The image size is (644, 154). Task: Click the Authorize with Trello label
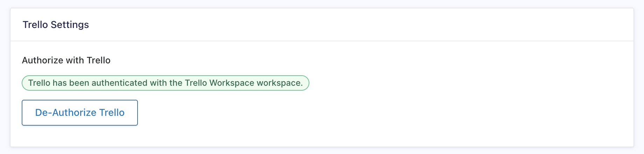point(66,60)
